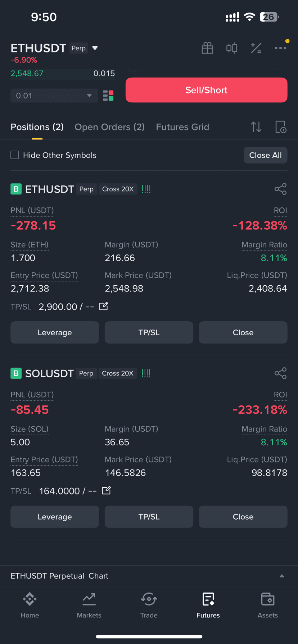Open the order history document icon

(281, 127)
